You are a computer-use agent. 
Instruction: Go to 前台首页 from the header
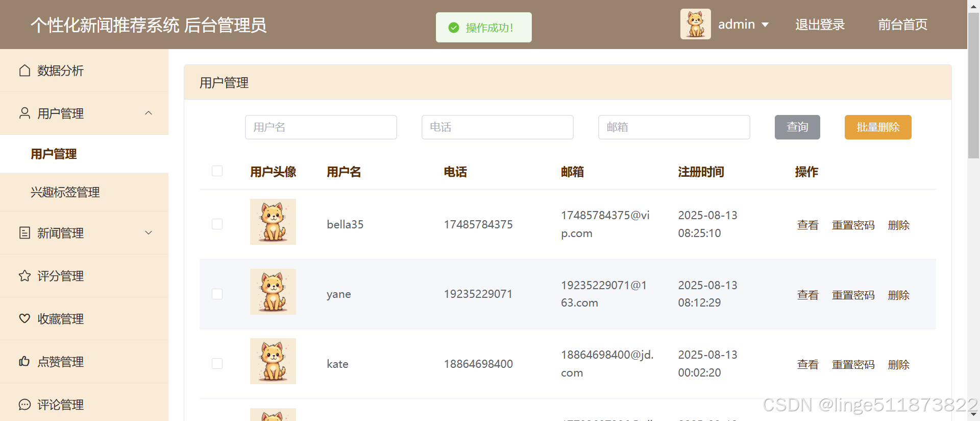coord(902,25)
